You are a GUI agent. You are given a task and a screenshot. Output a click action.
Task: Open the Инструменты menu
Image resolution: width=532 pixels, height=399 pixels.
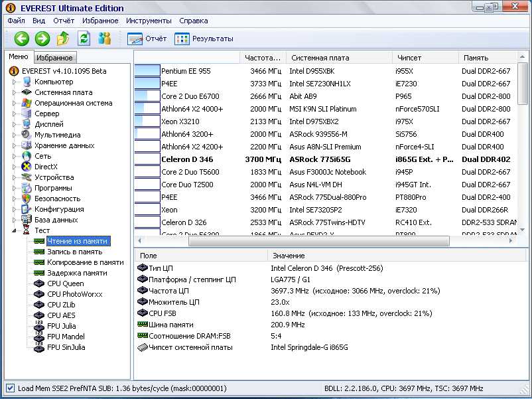pyautogui.click(x=149, y=21)
